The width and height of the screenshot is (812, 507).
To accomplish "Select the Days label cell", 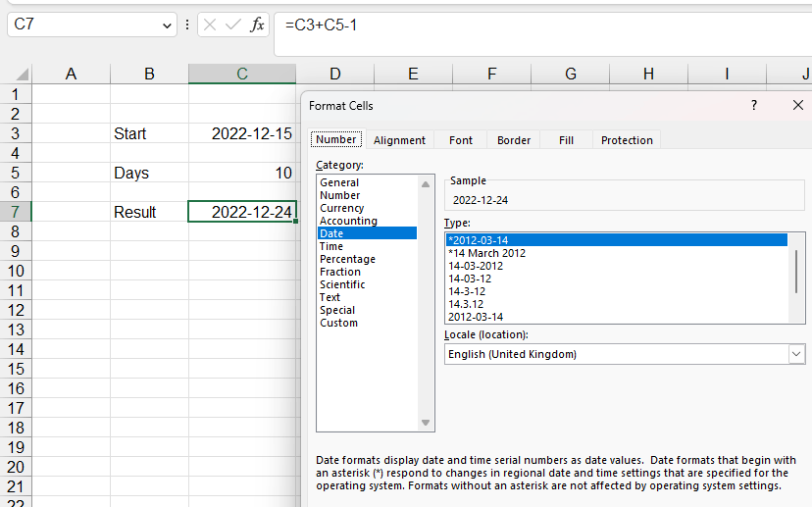I will tap(149, 173).
